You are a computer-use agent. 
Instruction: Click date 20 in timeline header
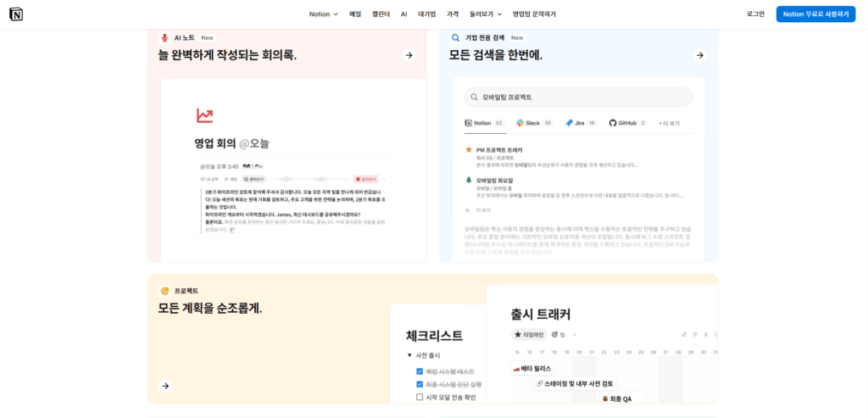pos(579,352)
